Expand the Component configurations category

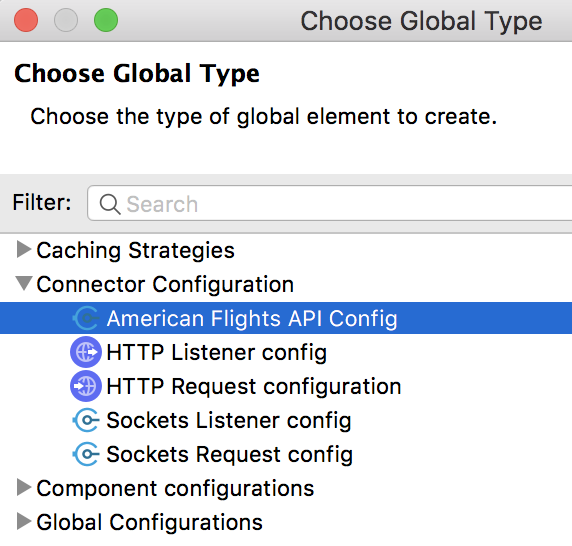(24, 488)
